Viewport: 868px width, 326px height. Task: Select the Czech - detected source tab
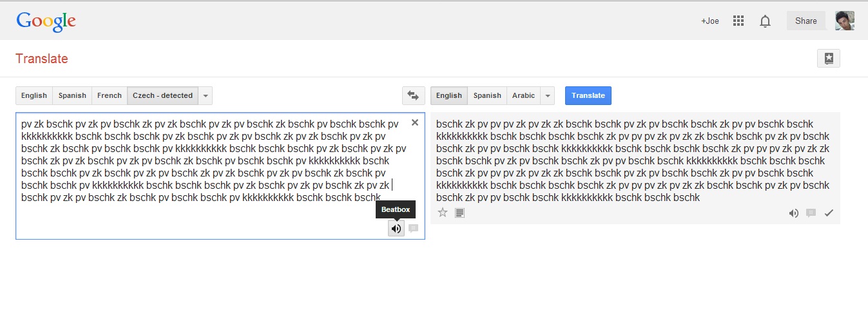[x=162, y=95]
